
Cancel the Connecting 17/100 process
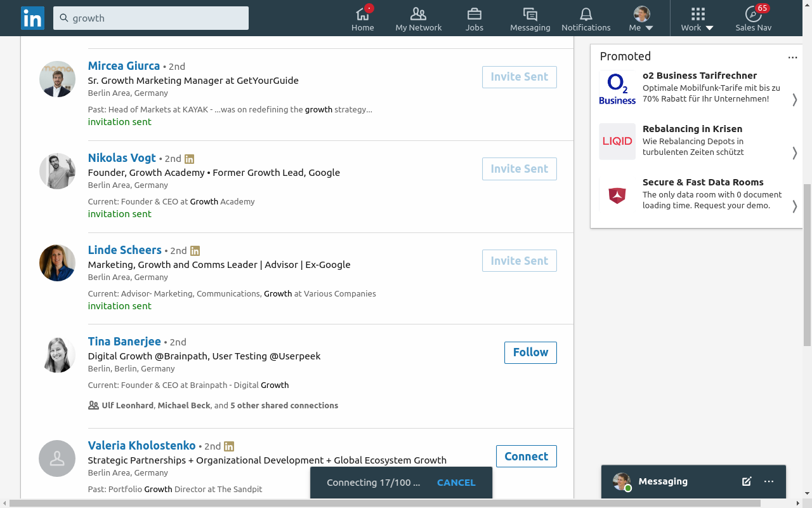456,483
